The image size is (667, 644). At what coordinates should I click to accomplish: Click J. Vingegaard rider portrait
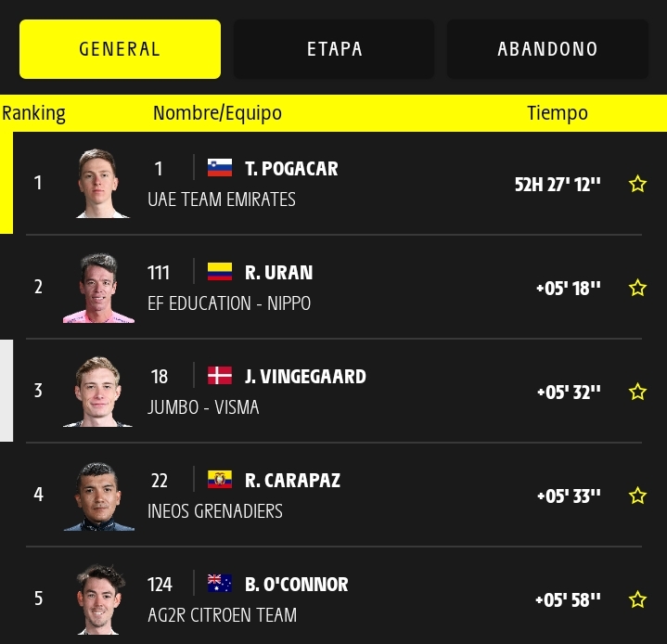pyautogui.click(x=97, y=392)
